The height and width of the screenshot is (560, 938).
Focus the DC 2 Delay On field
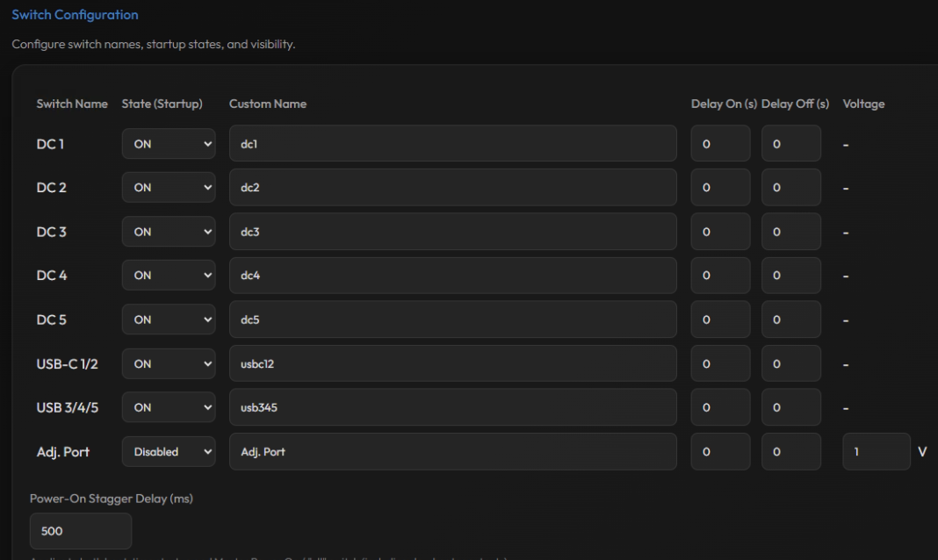pyautogui.click(x=720, y=187)
